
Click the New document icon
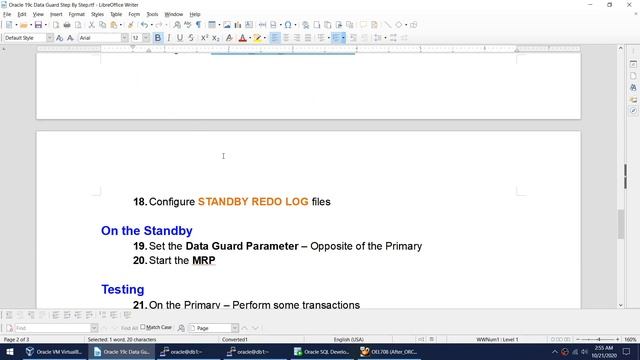(9, 25)
